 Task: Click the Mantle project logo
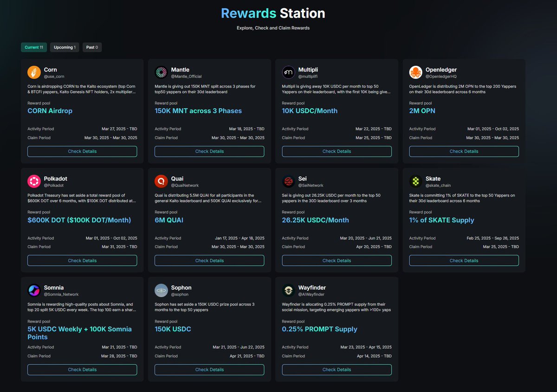161,73
